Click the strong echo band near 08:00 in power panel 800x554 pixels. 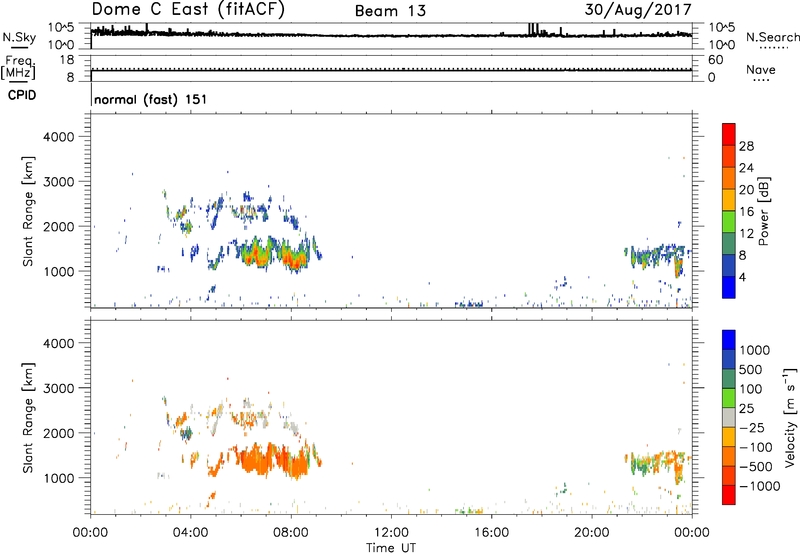[293, 255]
